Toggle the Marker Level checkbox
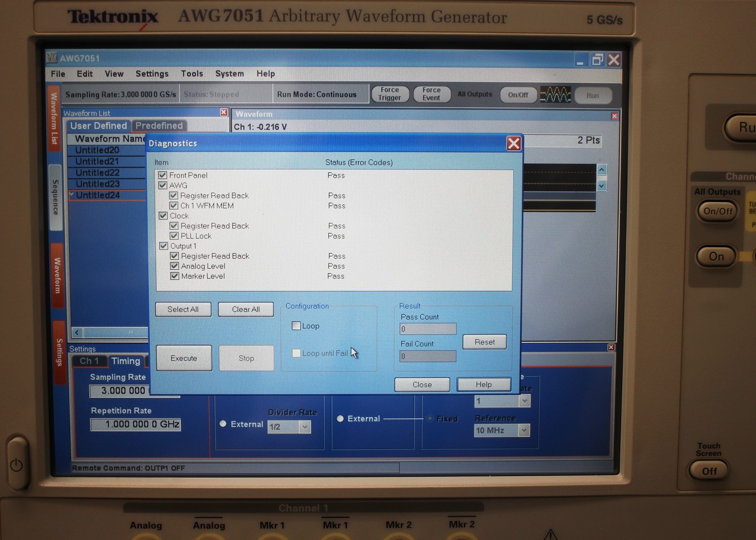The height and width of the screenshot is (540, 756). (x=174, y=276)
